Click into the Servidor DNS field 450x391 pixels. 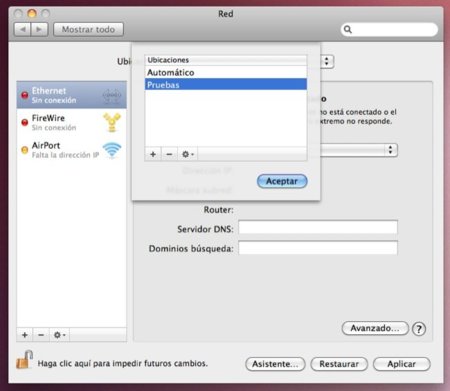[x=318, y=228]
